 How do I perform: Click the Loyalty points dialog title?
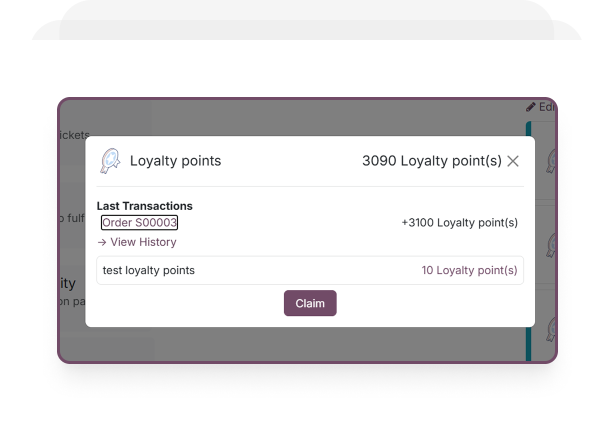pos(175,161)
